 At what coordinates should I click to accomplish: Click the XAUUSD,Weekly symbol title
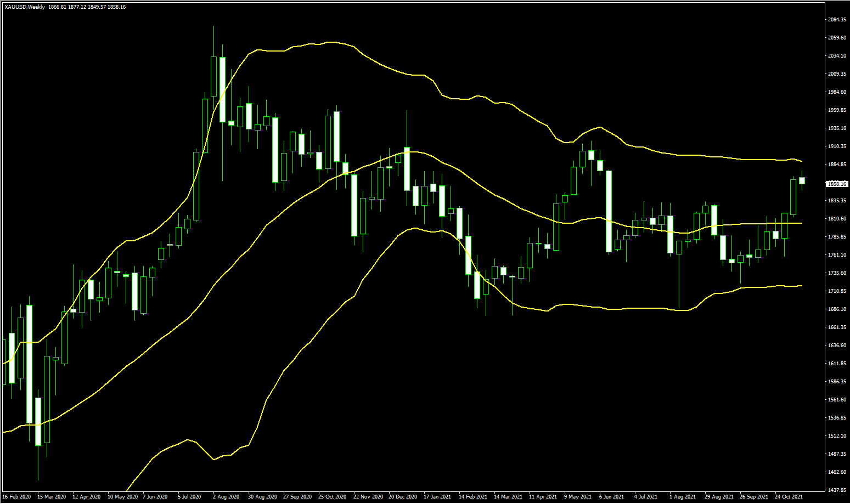(25, 7)
